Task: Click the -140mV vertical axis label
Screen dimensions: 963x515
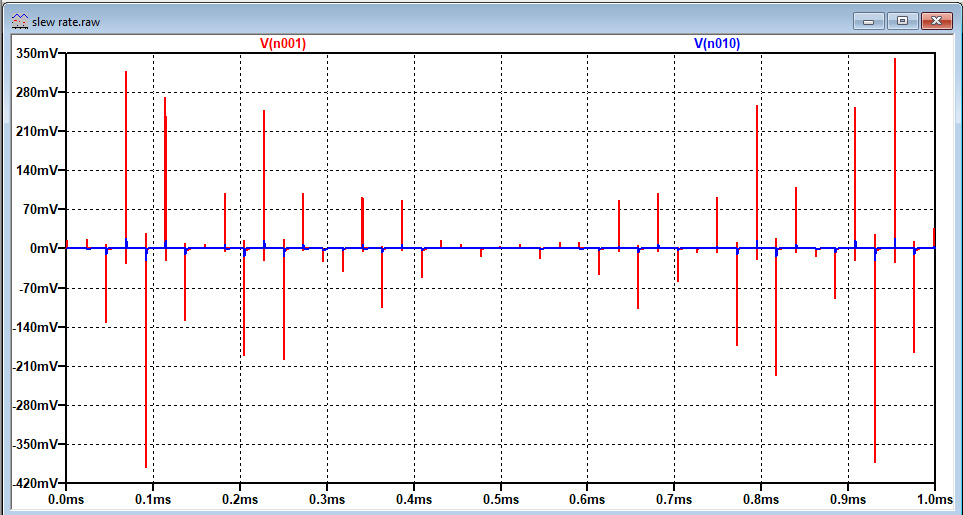Action: coord(35,328)
